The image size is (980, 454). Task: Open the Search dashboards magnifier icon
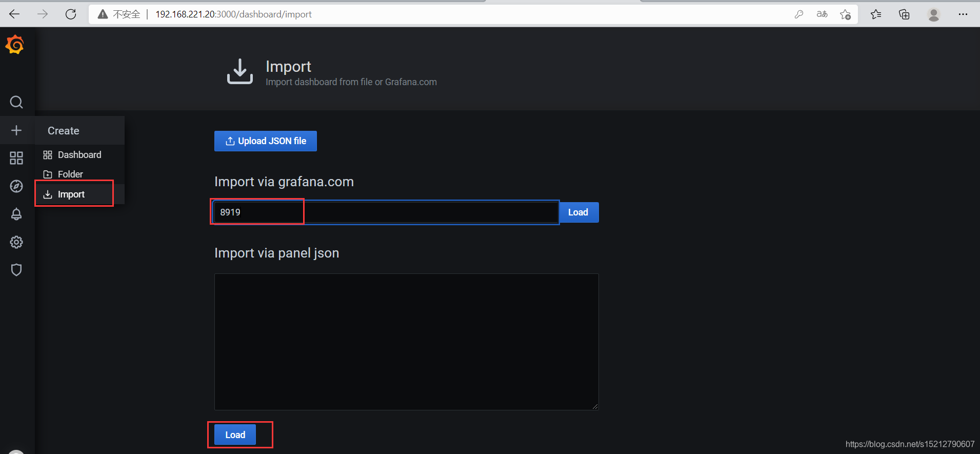point(16,102)
